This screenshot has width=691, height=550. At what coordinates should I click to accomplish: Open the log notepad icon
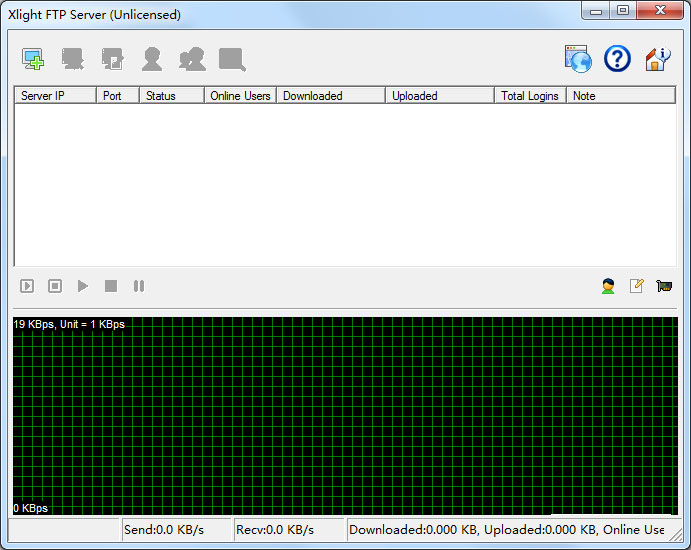point(636,286)
